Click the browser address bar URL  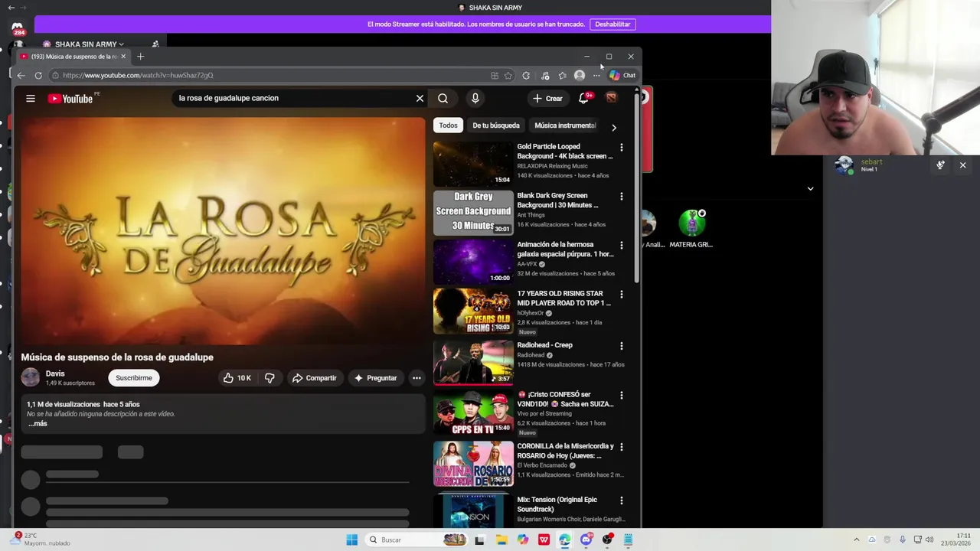click(138, 75)
